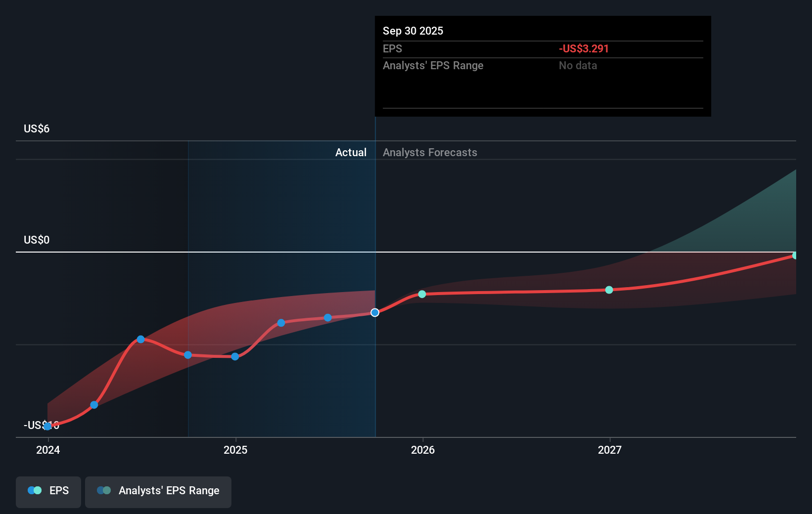
Task: Switch to the Actual section of the chart
Action: click(x=351, y=152)
